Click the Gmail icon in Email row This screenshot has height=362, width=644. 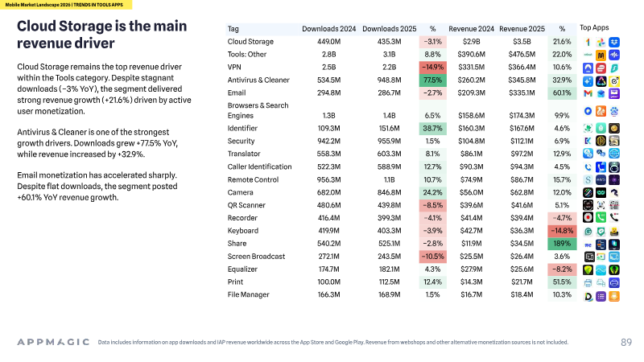pos(588,93)
